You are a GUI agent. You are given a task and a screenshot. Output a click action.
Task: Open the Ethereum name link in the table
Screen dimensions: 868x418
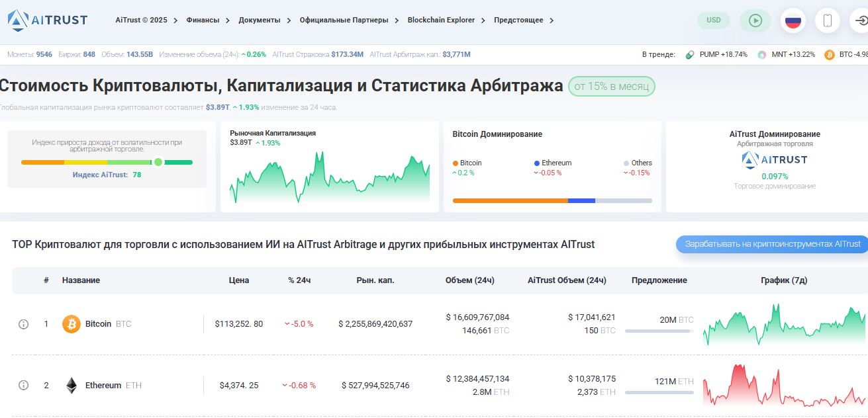(x=103, y=386)
